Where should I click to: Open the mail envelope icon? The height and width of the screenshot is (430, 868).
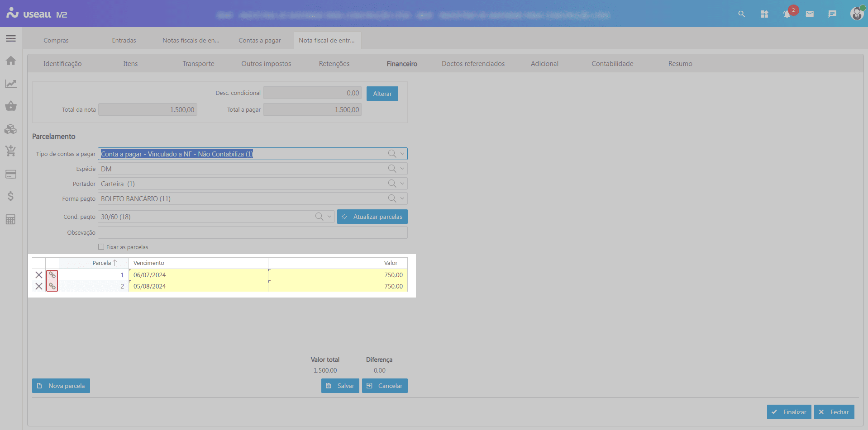[810, 14]
